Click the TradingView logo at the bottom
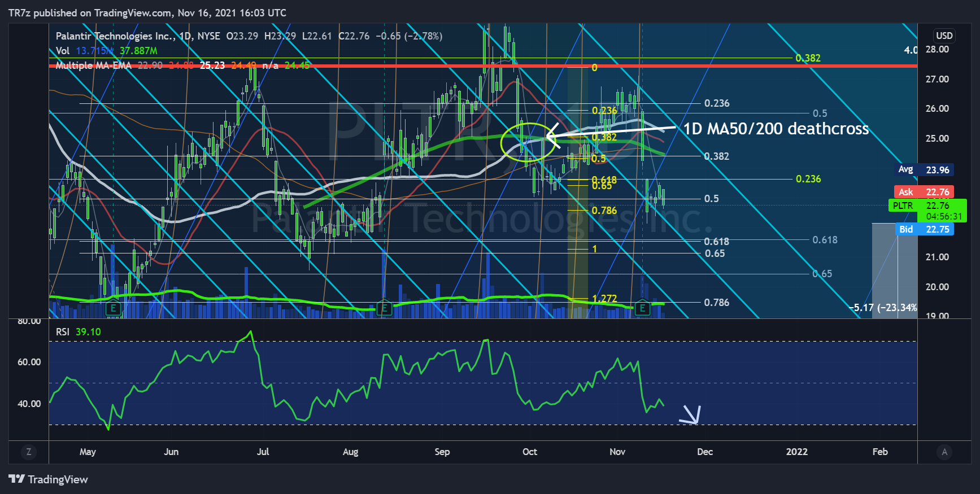This screenshot has width=980, height=494. click(49, 479)
